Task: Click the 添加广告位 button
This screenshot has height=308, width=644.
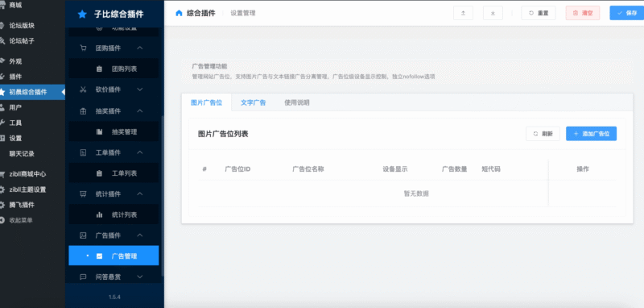Action: click(591, 134)
